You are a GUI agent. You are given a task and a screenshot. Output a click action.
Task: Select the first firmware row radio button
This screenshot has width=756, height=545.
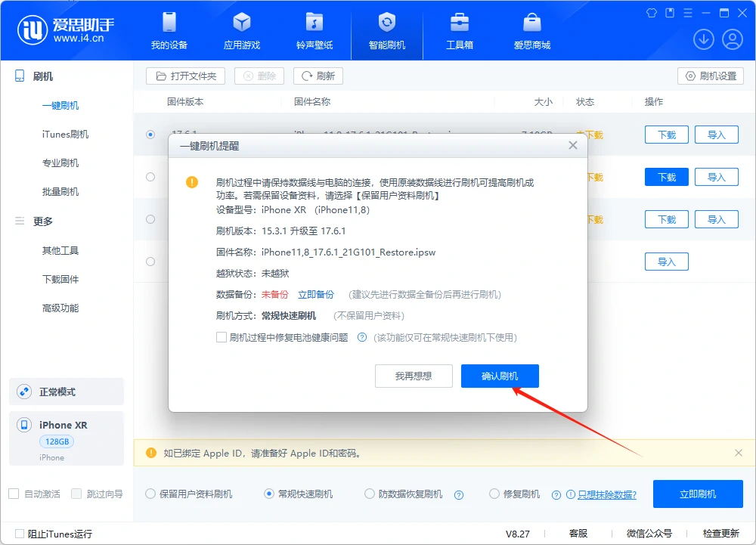click(150, 135)
